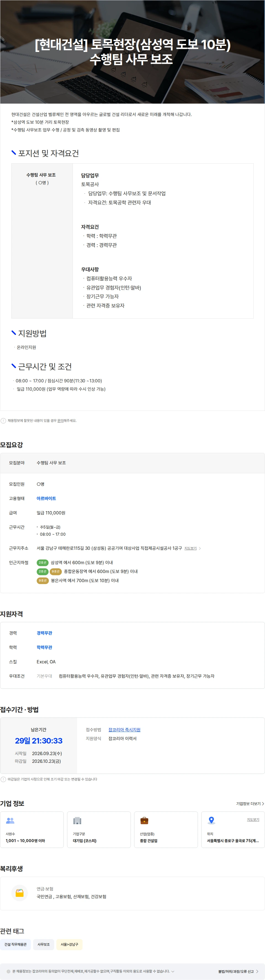
Task: Click 9호선 badge for 봉은사역
Action: [43, 580]
